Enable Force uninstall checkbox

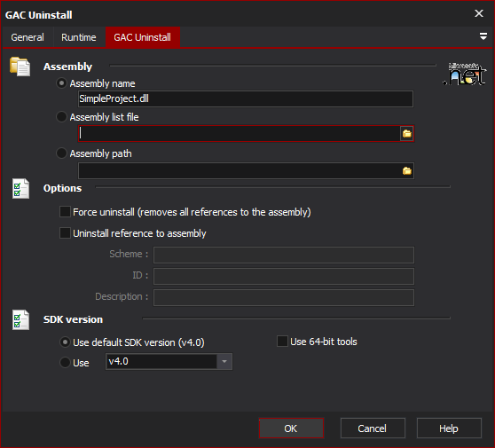point(65,212)
